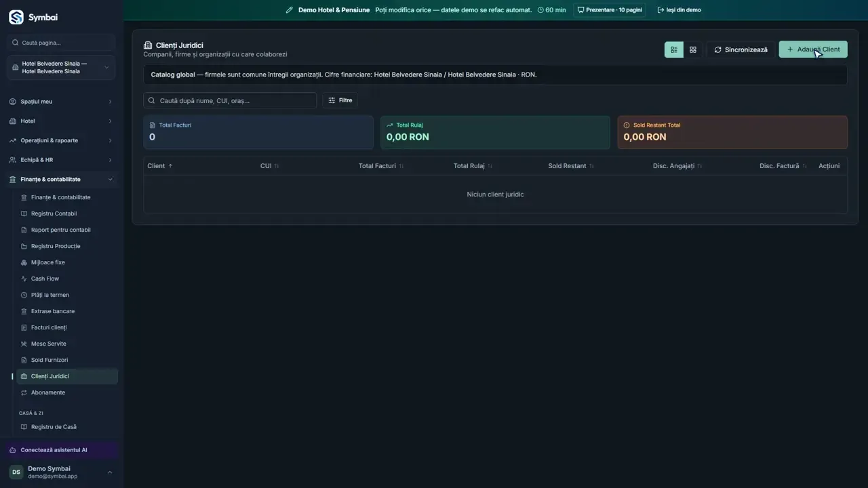This screenshot has width=868, height=488.
Task: Click the Extrase bancare icon
Action: coord(24,311)
